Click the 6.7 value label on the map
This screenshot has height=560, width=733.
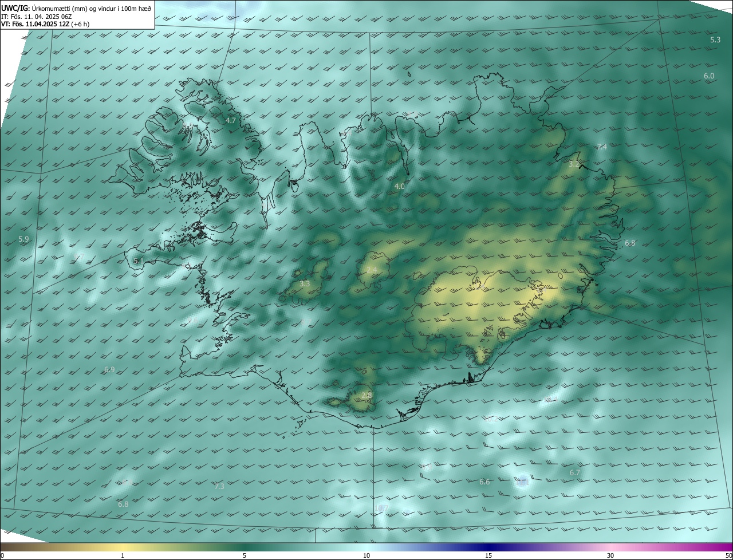pos(575,472)
